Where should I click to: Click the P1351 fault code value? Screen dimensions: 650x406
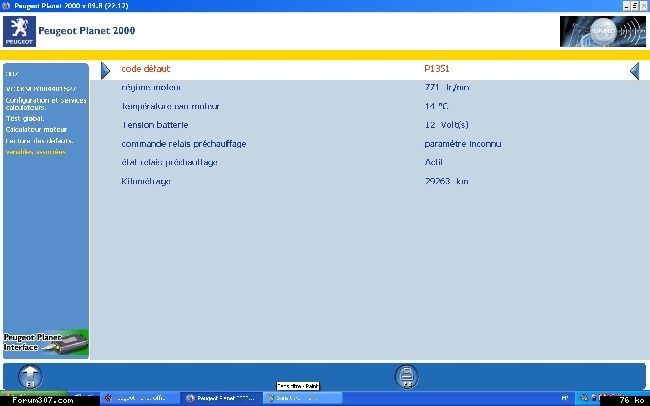pyautogui.click(x=437, y=69)
